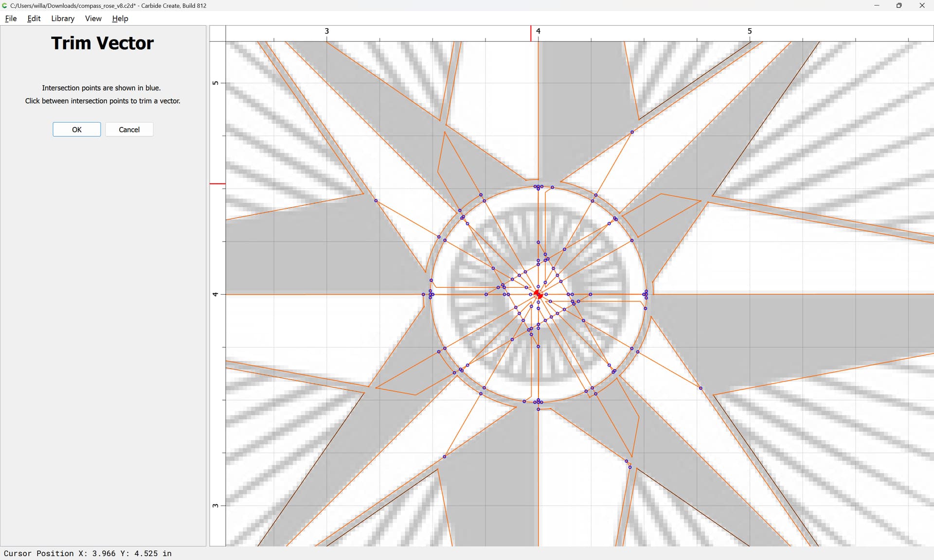
Task: Click the number 3 on the vertical ruler
Action: (x=215, y=506)
